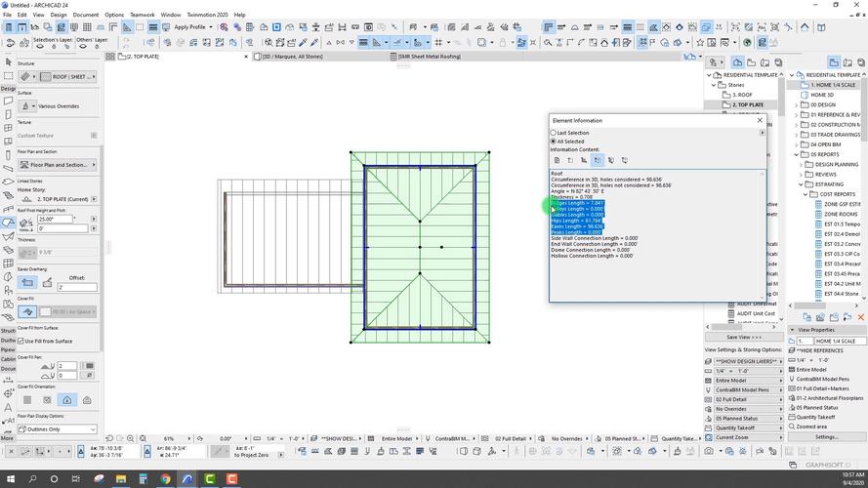Click the Cover Fill foreground pen swatch

tap(89, 366)
